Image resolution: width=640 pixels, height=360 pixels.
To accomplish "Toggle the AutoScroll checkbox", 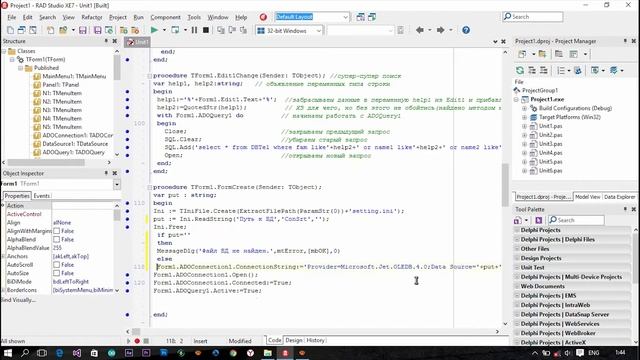I will (57, 265).
